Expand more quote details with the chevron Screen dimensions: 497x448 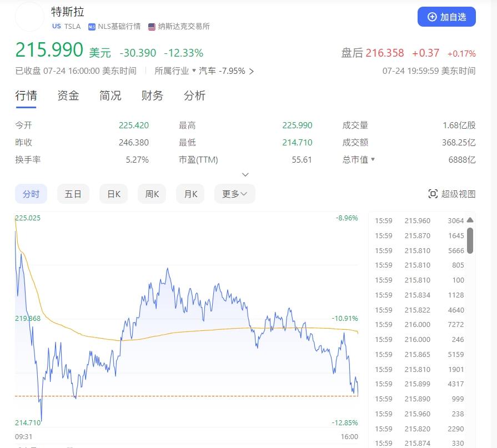coord(245,174)
